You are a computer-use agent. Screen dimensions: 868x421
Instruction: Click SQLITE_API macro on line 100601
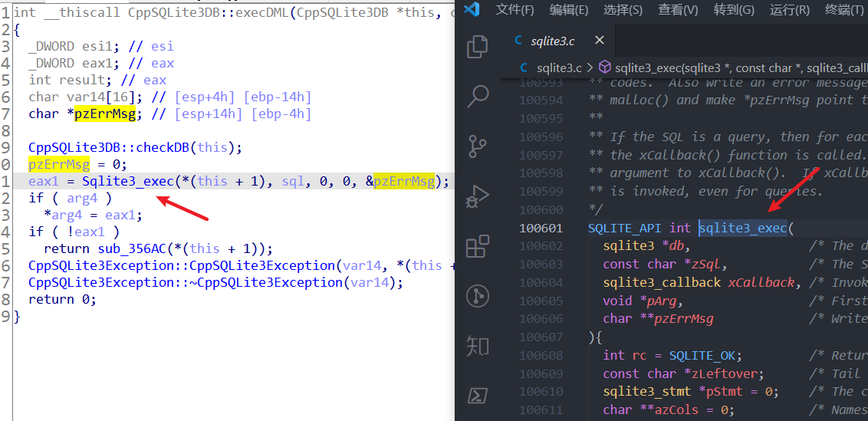pyautogui.click(x=624, y=228)
